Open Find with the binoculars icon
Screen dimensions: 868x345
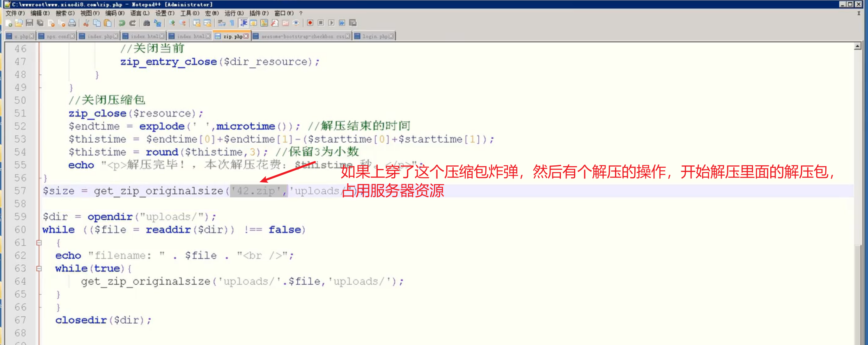147,23
